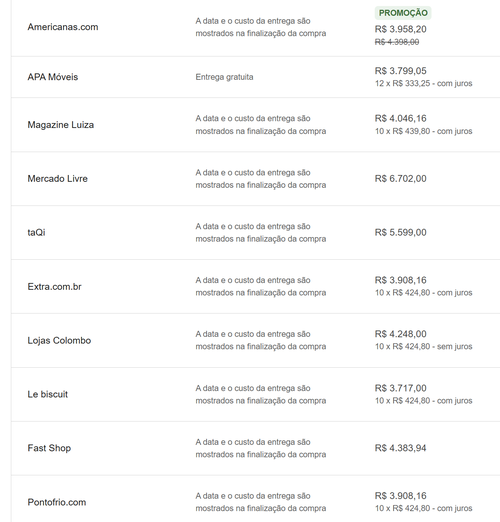500x522 pixels.
Task: Open the Americanas.com store listing
Action: point(63,27)
